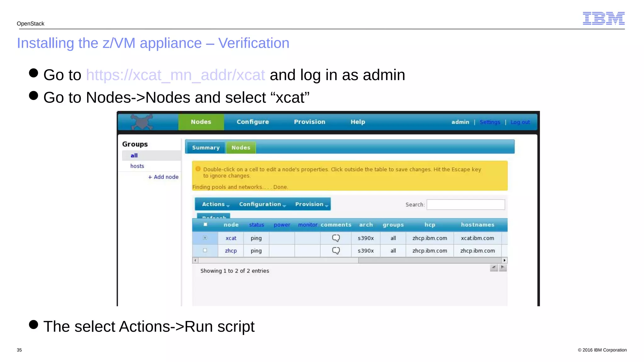Click 'Showing 1 to 2 of 2 entries' text
This screenshot has width=644, height=362.
click(235, 271)
